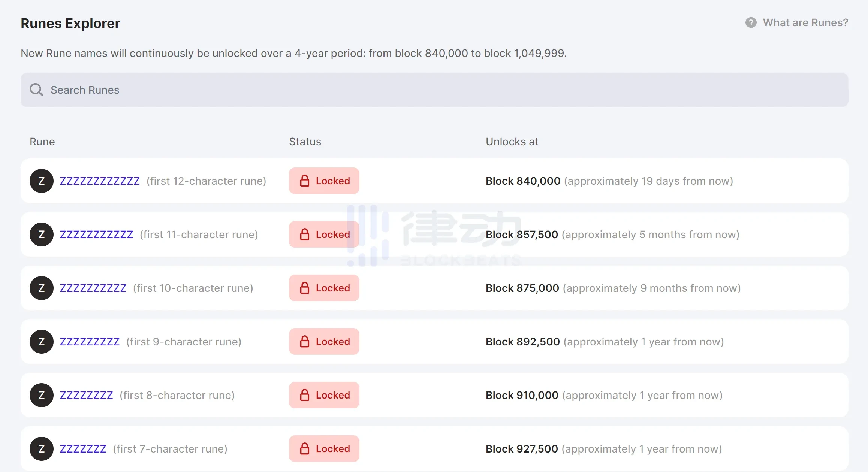Open the ZZZZZZZ 7-character rune link

(x=83, y=449)
